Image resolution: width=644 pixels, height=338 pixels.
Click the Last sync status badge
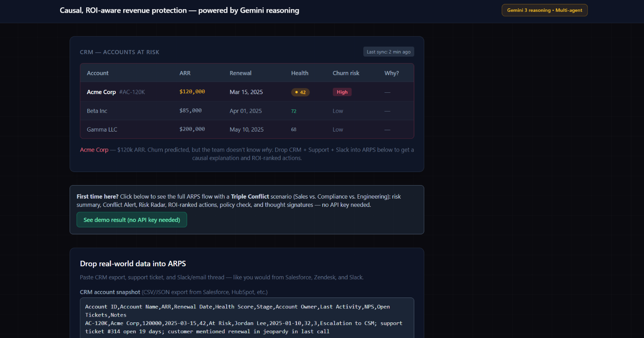pos(389,52)
